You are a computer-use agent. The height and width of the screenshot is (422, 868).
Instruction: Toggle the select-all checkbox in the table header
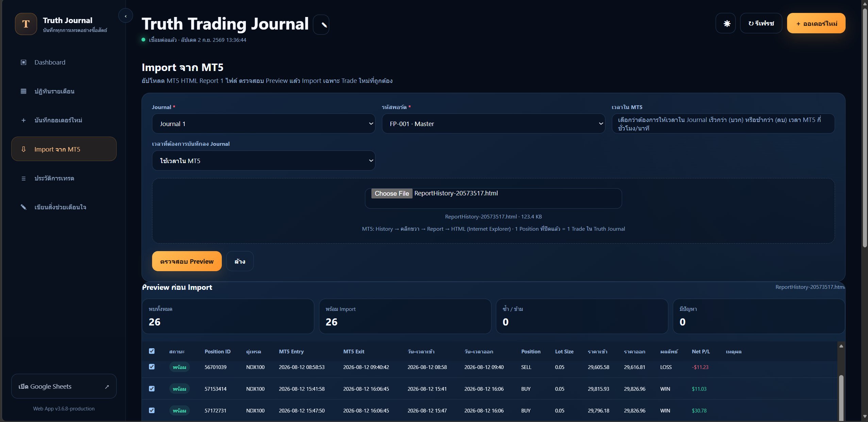click(152, 351)
